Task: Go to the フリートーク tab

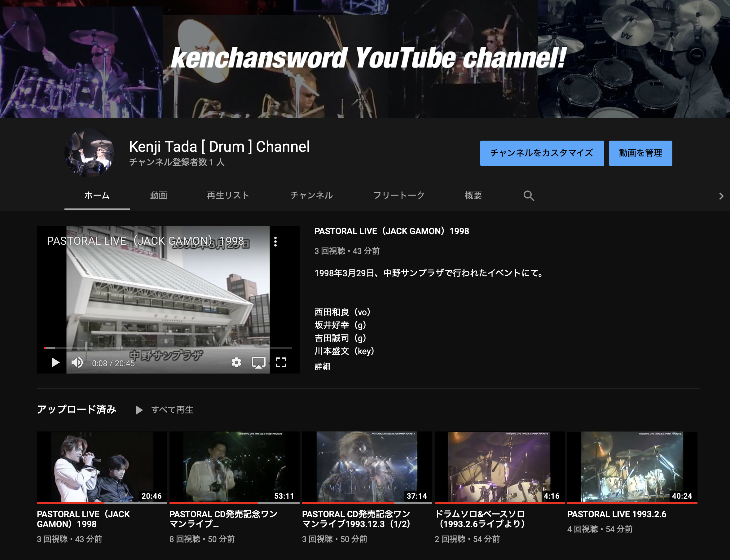Action: (399, 196)
